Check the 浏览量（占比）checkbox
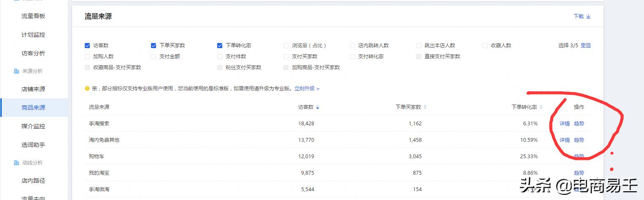Viewport: 644px width, 200px height. click(286, 46)
